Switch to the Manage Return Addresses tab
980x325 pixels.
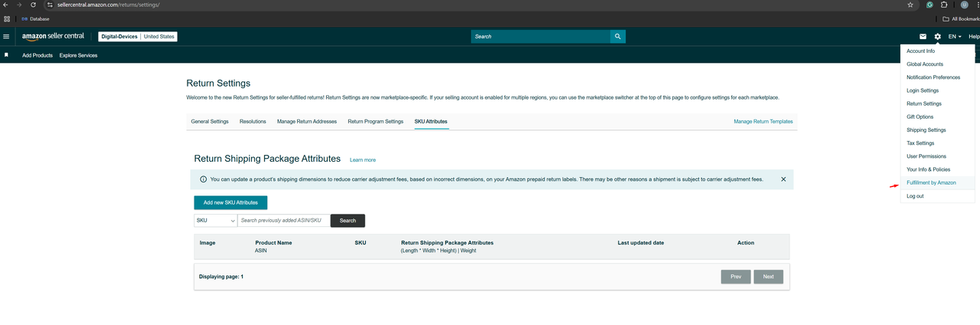pyautogui.click(x=306, y=121)
